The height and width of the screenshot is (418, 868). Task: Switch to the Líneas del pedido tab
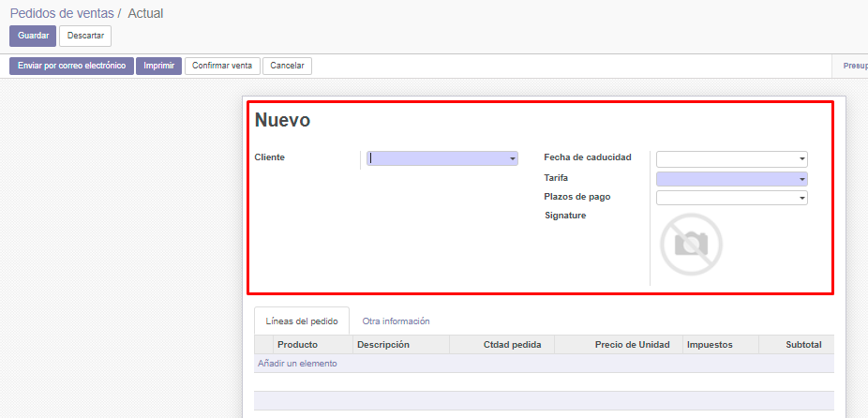(302, 321)
